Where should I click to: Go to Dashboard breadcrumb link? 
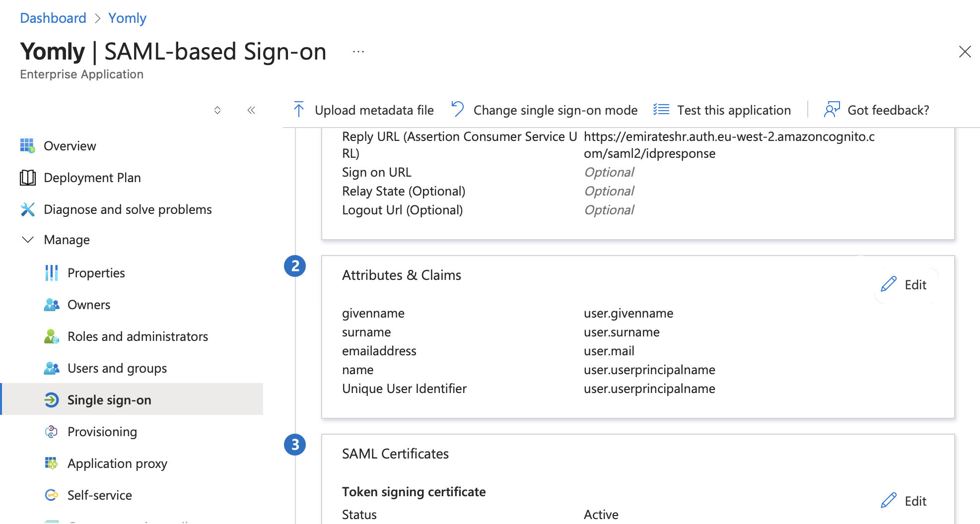click(53, 18)
